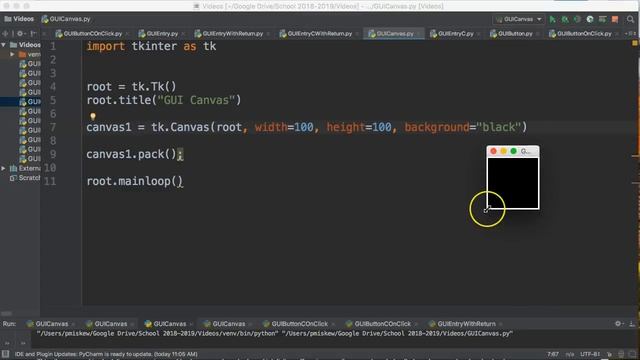Viewport: 640px width, 360px height.
Task: Minimize the tkinter window with yellow button
Action: point(504,151)
